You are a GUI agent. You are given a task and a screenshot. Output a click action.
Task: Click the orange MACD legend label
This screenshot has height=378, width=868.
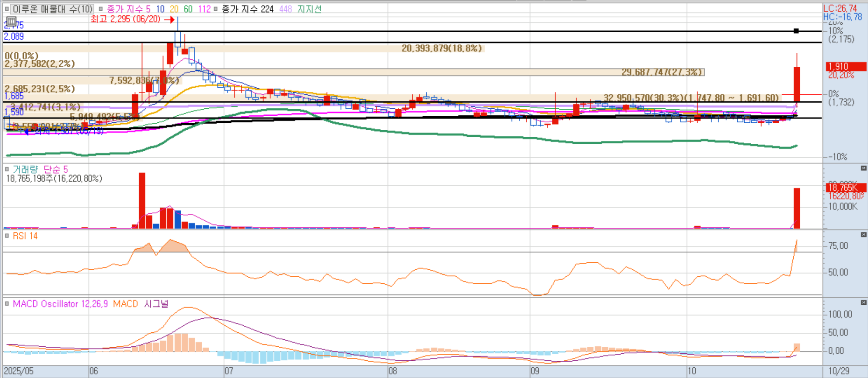pyautogui.click(x=126, y=304)
